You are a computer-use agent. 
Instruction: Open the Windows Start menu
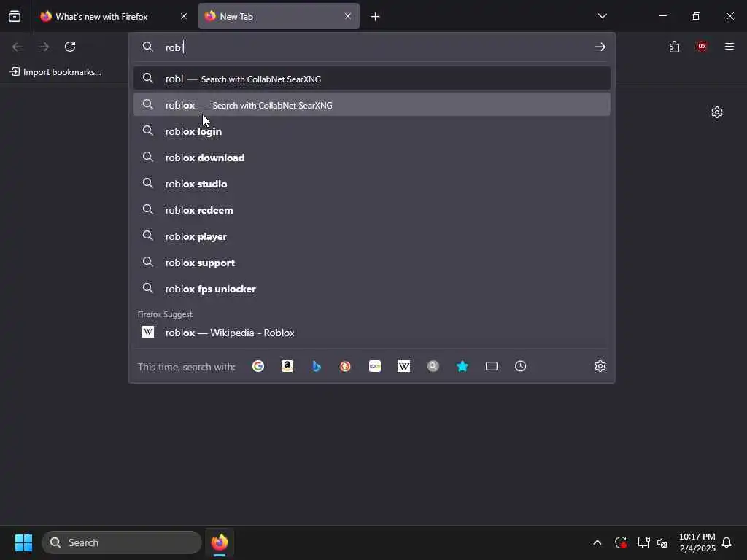(24, 542)
